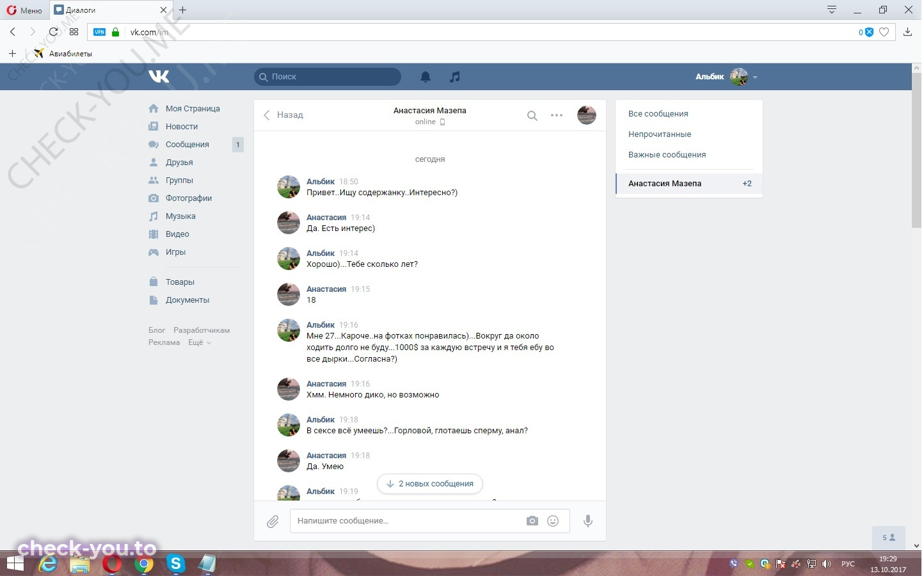Click the Моя Страница home icon

(154, 109)
